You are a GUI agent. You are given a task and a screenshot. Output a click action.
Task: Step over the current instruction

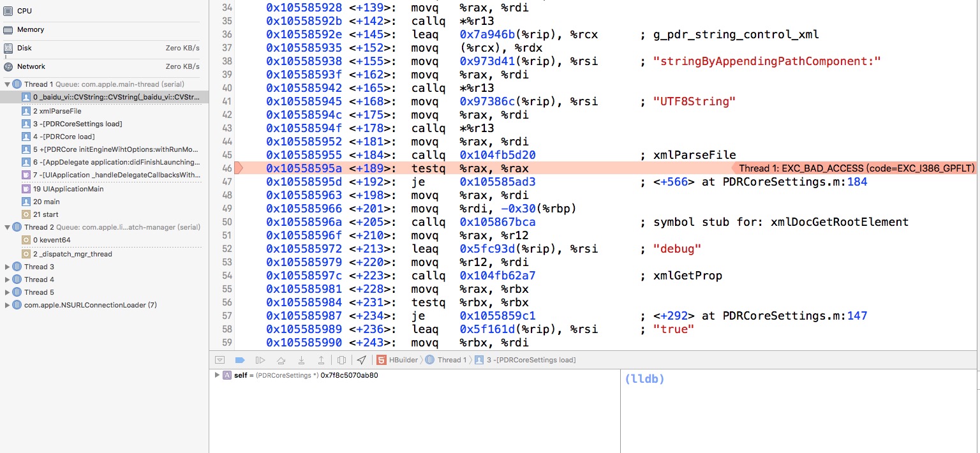[x=281, y=360]
